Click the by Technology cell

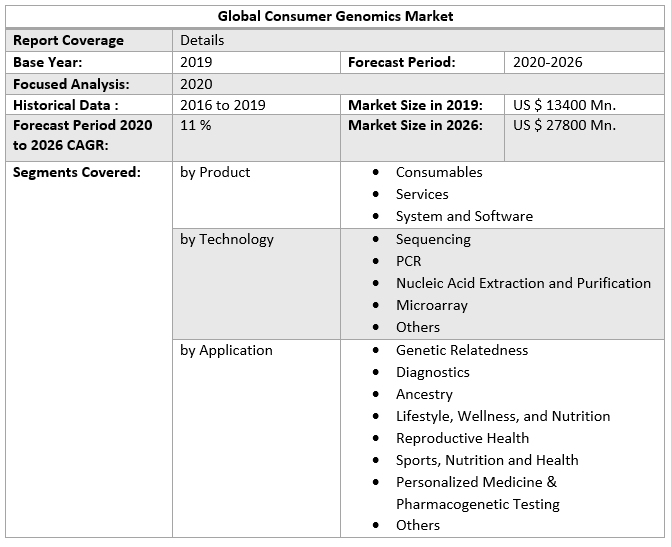coord(226,239)
